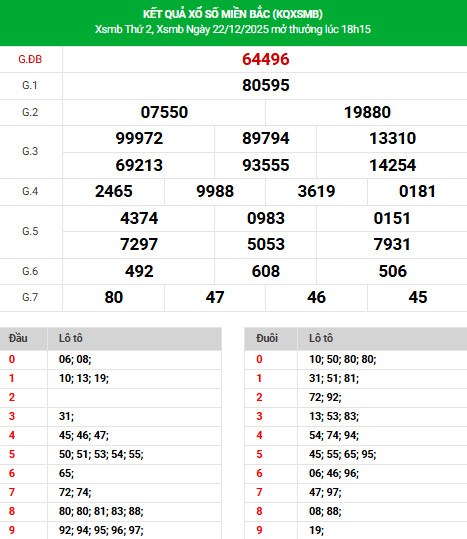Select Đầu row with 10; 13; 19;
The width and height of the screenshot is (467, 539).
[x=111, y=378]
